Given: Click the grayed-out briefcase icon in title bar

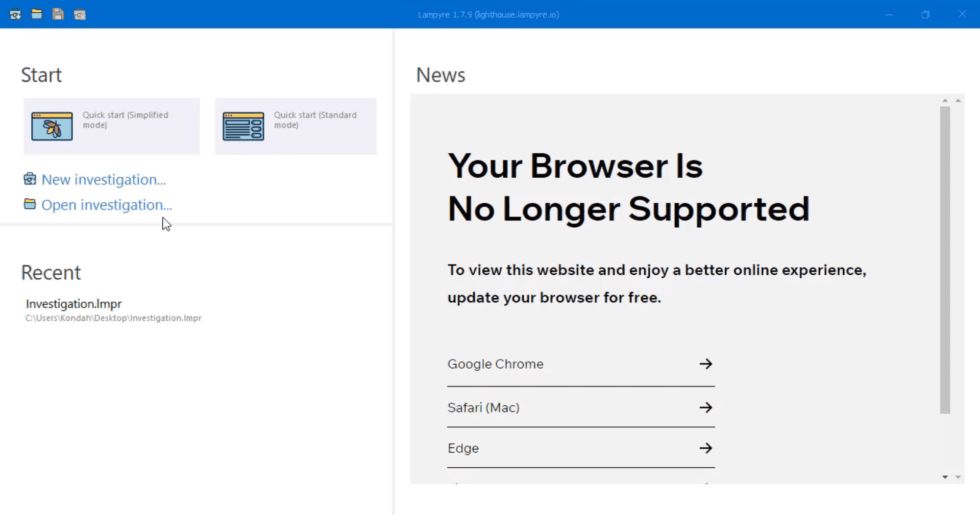Looking at the screenshot, I should [80, 14].
